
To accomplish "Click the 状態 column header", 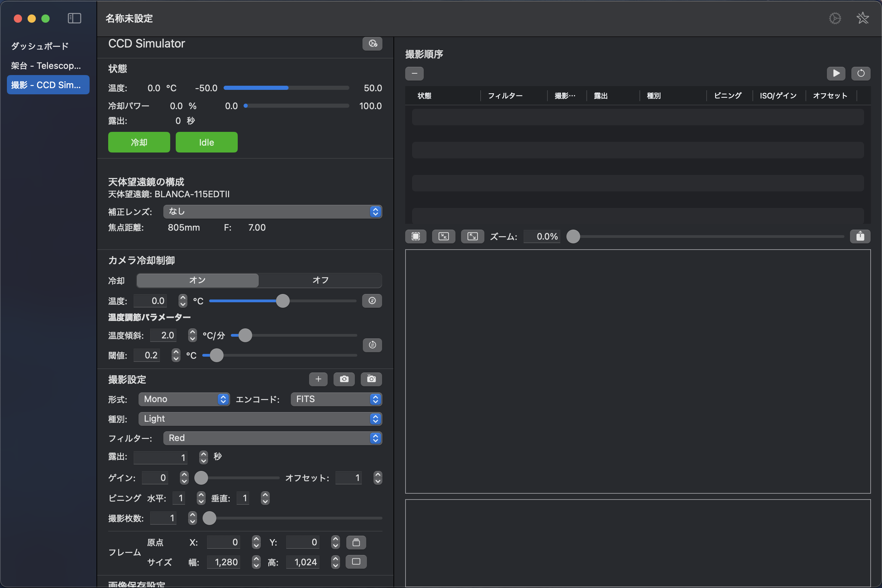I will pyautogui.click(x=424, y=96).
